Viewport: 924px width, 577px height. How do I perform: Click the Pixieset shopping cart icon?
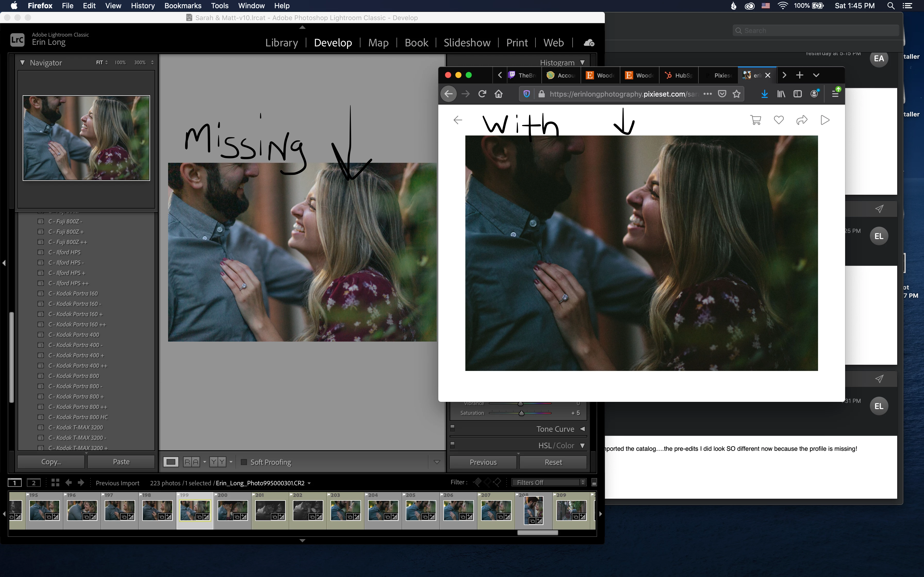click(756, 120)
